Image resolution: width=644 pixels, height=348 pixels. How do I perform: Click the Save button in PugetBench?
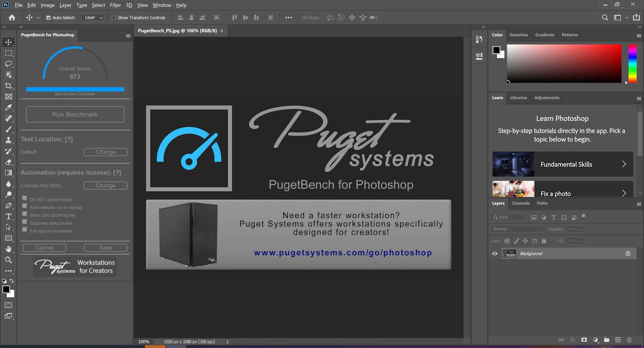[x=105, y=248]
